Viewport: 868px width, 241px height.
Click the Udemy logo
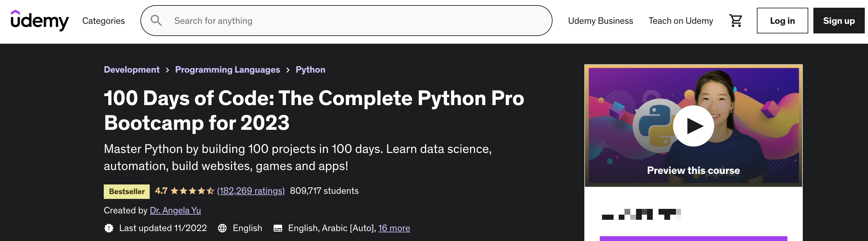point(40,20)
